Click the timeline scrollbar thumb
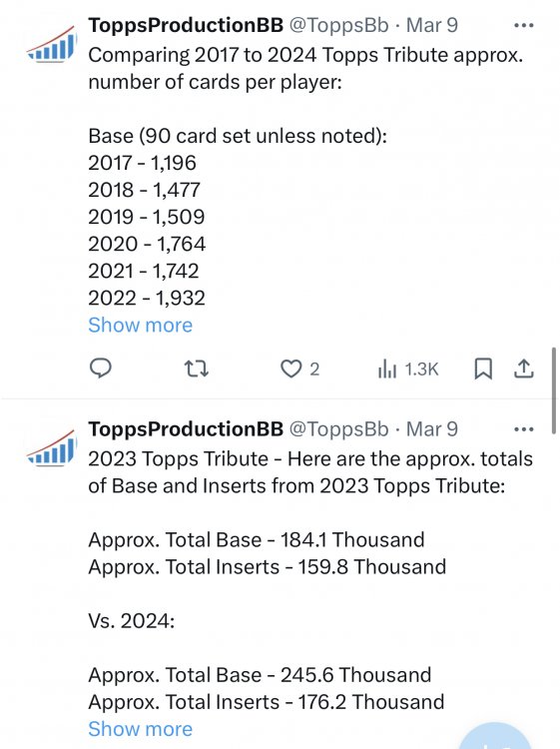The image size is (560, 749). [x=554, y=390]
